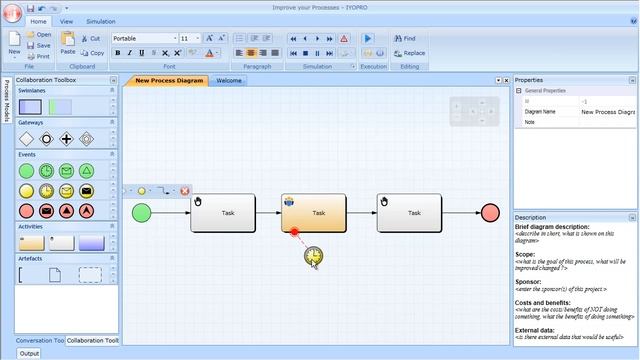Image resolution: width=640 pixels, height=360 pixels.
Task: Select the plain green start event
Action: point(27,171)
